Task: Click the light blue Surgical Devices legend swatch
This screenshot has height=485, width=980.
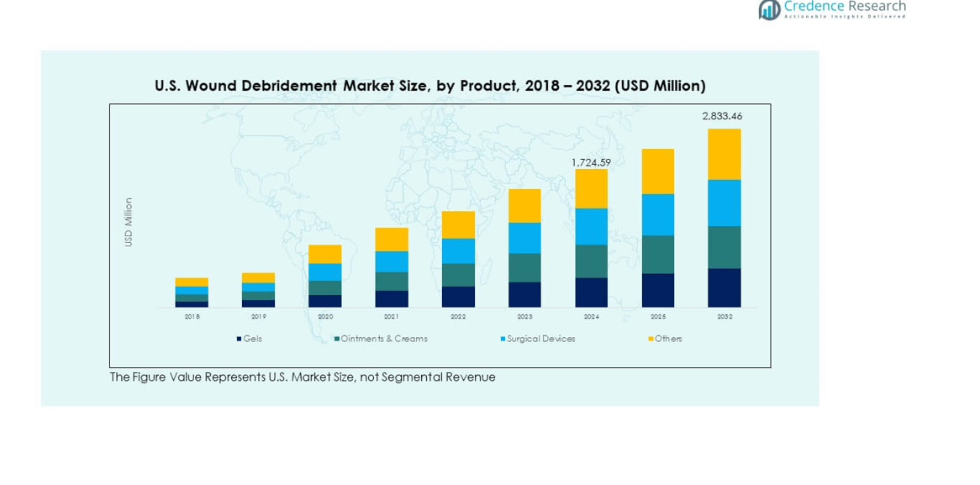Action: [x=503, y=339]
